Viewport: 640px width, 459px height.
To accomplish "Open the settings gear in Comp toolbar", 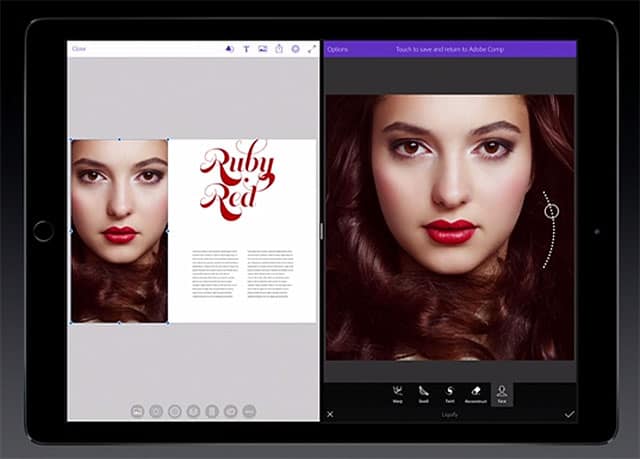I will [x=295, y=48].
